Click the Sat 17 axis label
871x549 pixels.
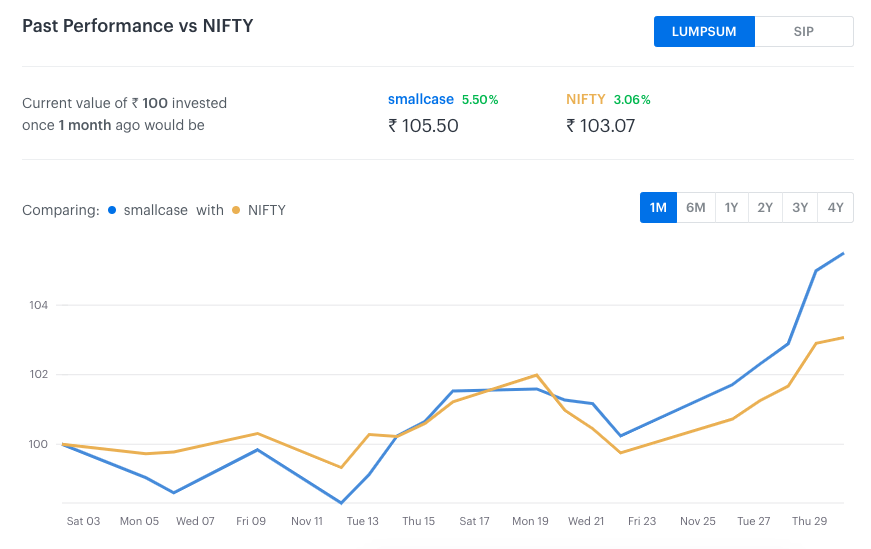tap(474, 521)
